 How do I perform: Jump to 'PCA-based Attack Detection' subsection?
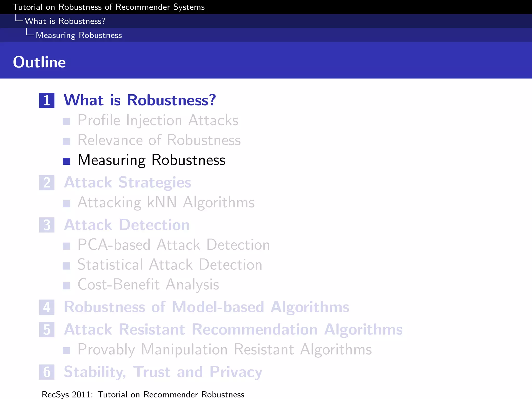(x=174, y=245)
